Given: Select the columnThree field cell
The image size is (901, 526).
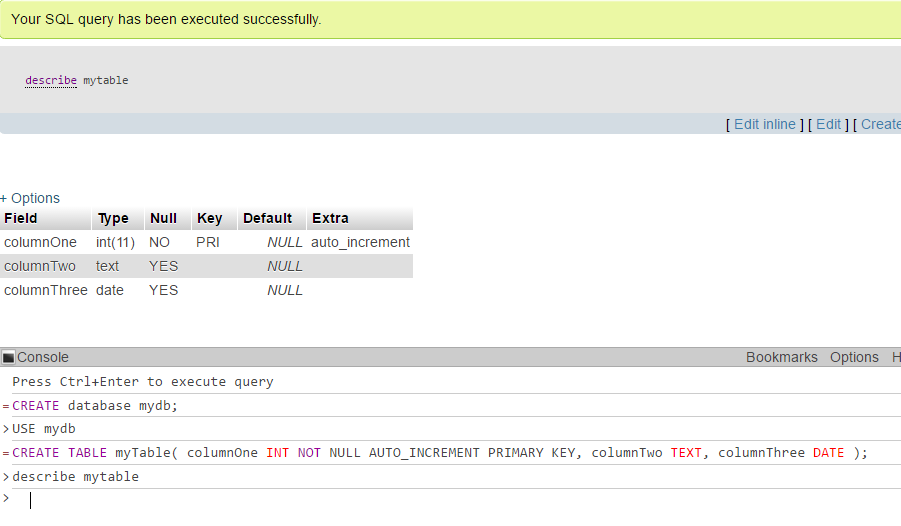Looking at the screenshot, I should tap(45, 290).
